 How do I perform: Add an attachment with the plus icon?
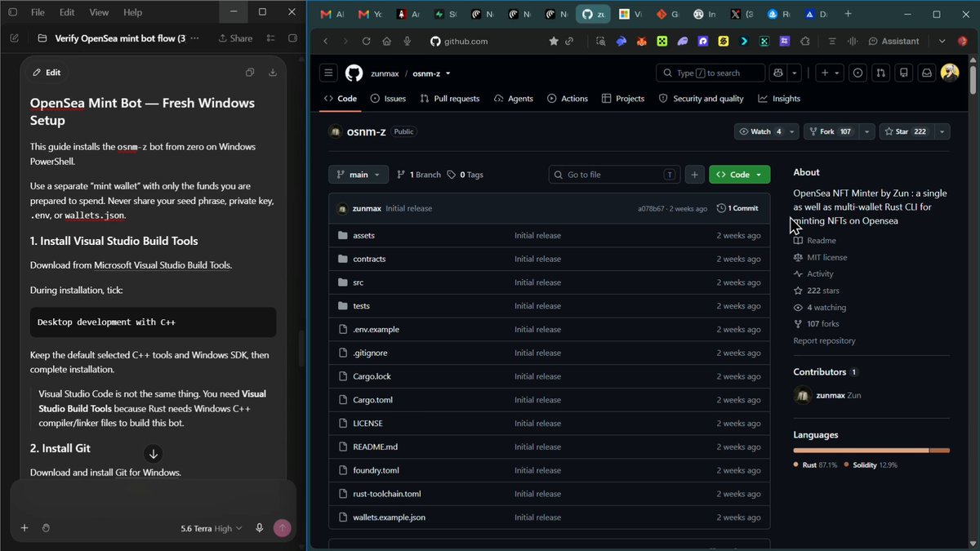pos(24,528)
